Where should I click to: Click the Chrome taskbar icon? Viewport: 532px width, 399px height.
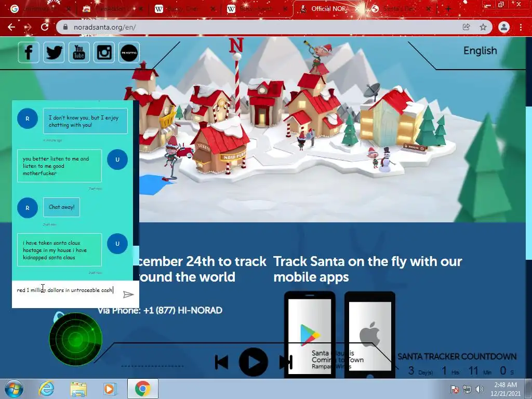pyautogui.click(x=142, y=389)
